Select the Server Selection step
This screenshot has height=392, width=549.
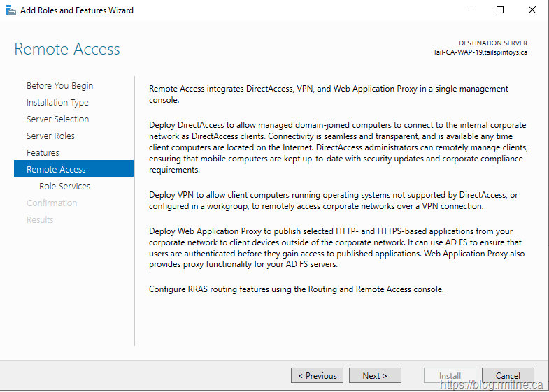(x=58, y=119)
